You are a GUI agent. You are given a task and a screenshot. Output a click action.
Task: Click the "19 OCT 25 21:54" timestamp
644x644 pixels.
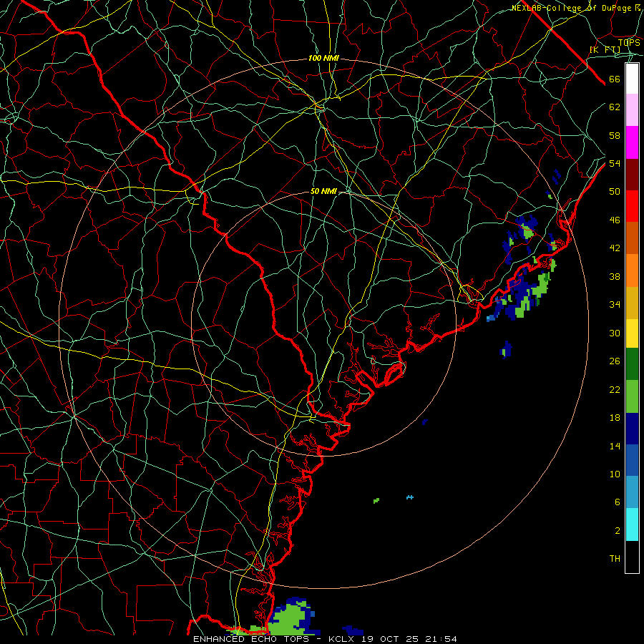click(409, 639)
